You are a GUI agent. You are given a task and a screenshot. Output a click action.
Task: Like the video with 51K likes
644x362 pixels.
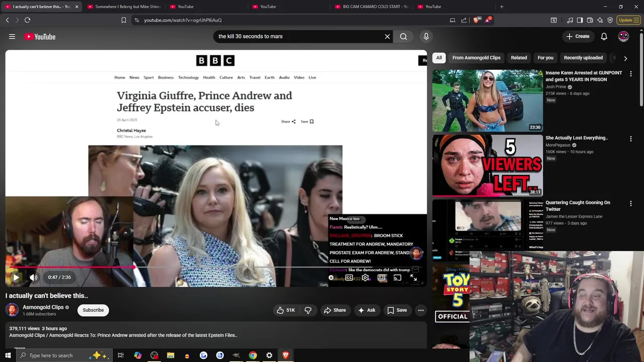tap(285, 310)
